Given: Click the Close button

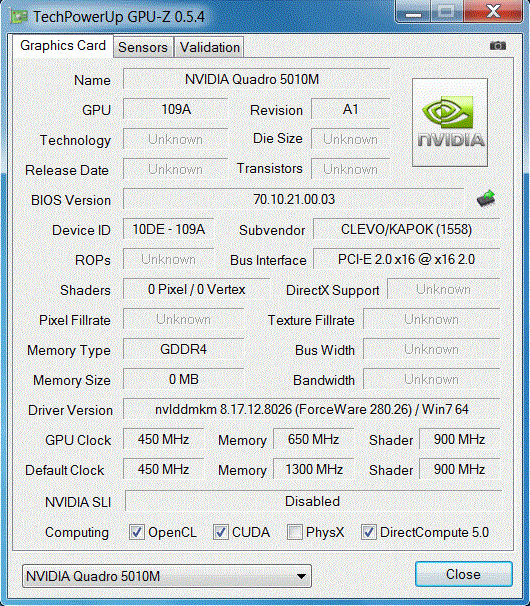Looking at the screenshot, I should (x=464, y=574).
